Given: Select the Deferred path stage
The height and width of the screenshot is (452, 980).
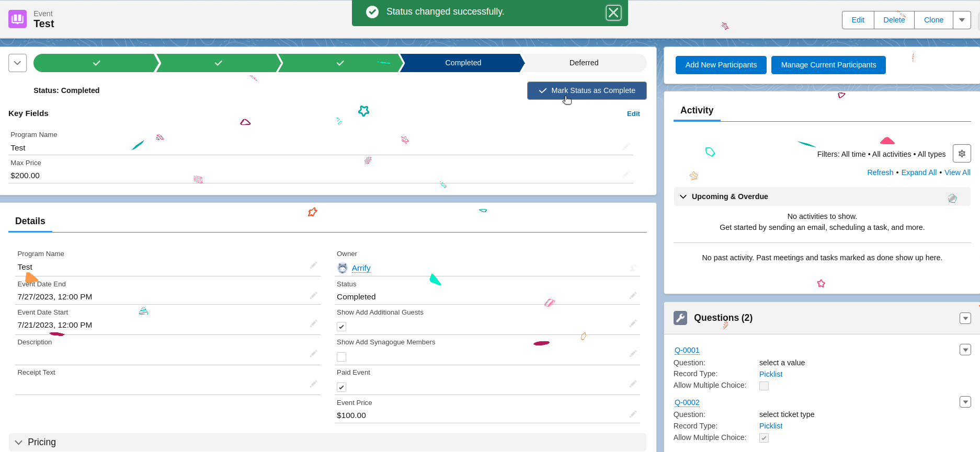Looking at the screenshot, I should (584, 63).
